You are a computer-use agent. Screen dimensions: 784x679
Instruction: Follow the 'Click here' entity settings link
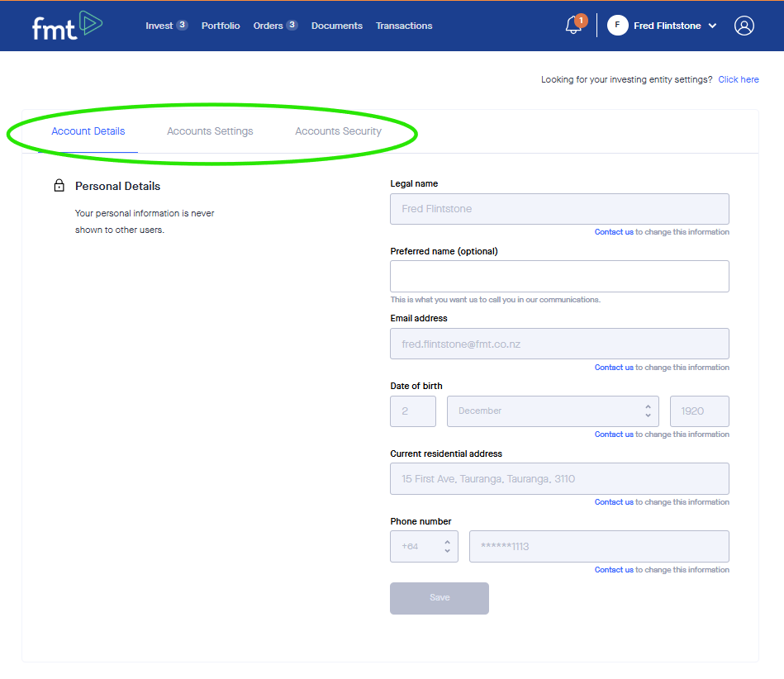tap(738, 80)
